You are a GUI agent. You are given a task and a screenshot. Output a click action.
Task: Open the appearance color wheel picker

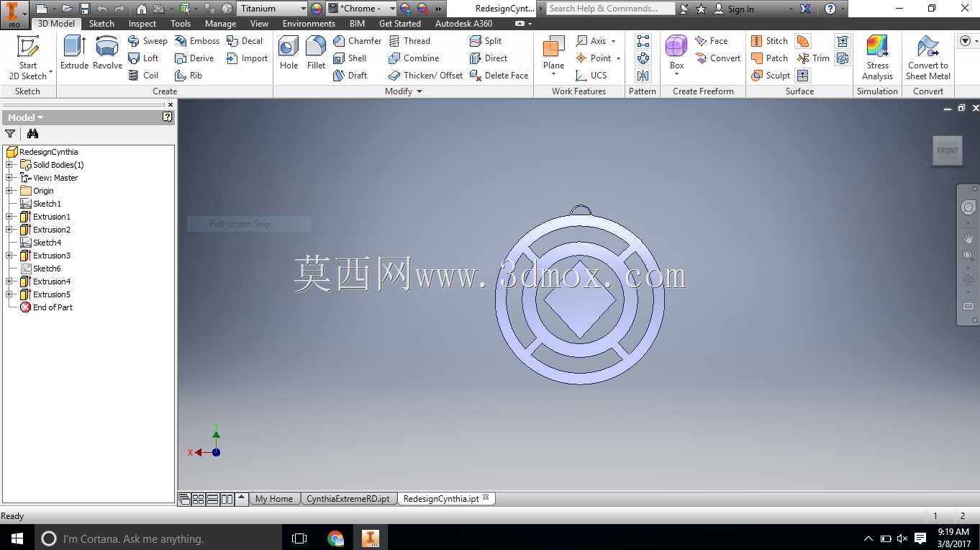[317, 9]
